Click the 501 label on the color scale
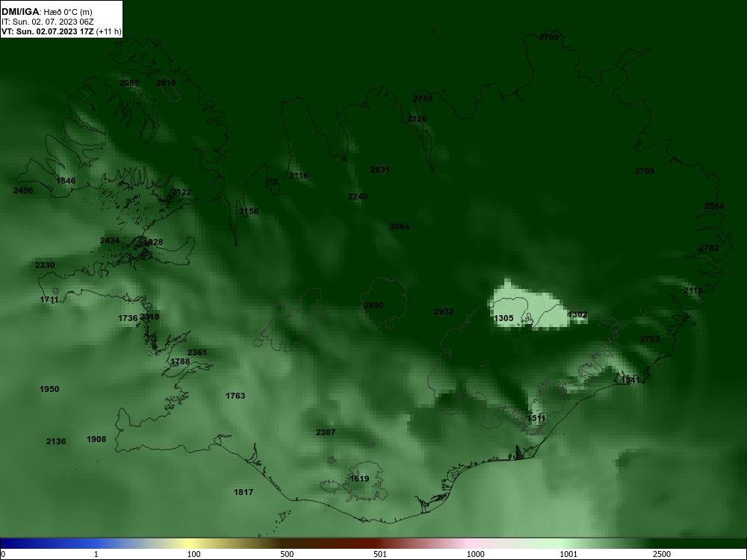Viewport: 747px width, 560px height. [x=380, y=554]
